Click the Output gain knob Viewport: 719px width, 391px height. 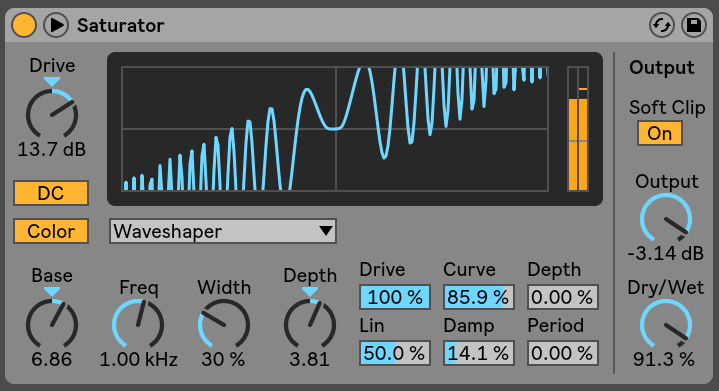coord(666,218)
